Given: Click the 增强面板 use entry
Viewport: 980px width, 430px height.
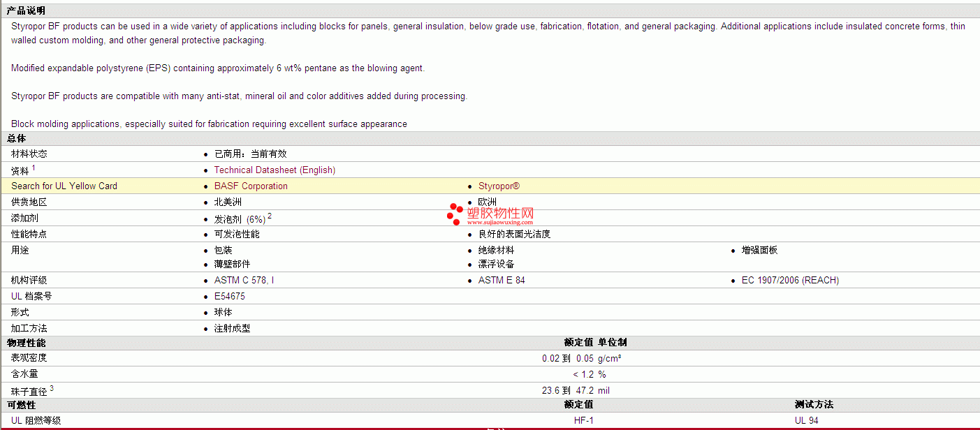Looking at the screenshot, I should (x=760, y=250).
